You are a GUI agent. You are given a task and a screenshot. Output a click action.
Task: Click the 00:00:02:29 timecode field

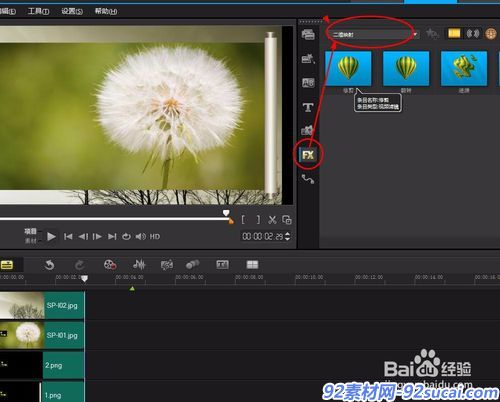(x=262, y=237)
